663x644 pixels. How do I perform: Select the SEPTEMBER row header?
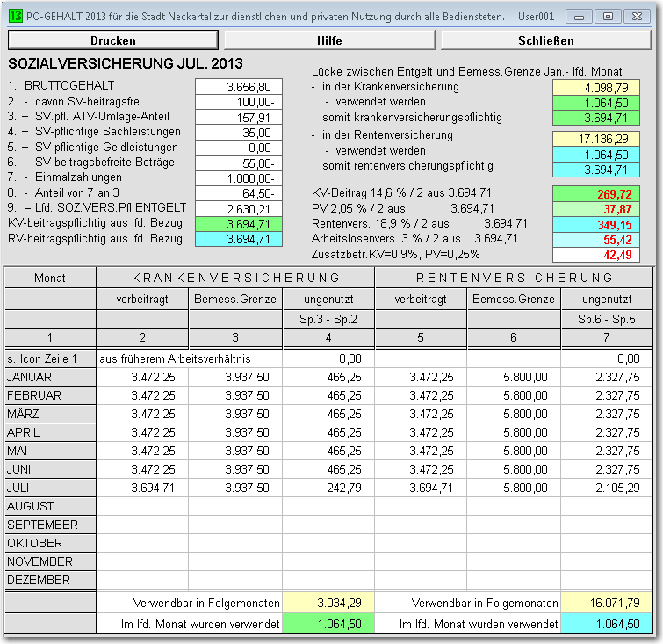(x=50, y=525)
